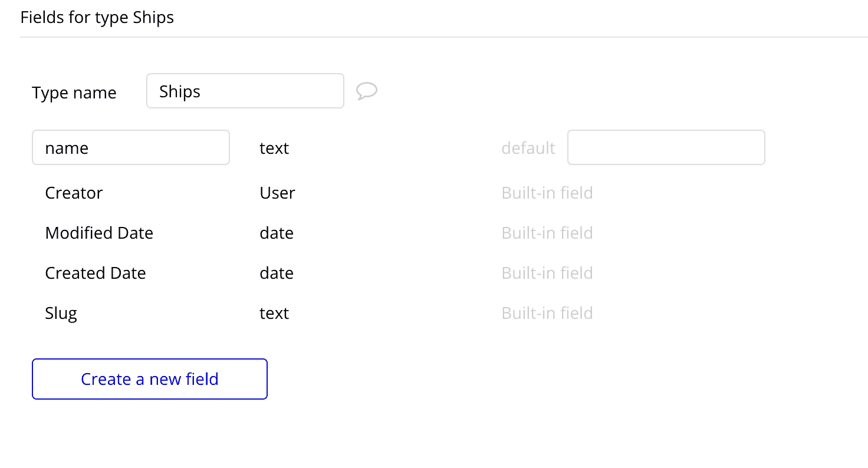Click the default value input box
Image resolution: width=868 pixels, height=468 pixels.
tap(666, 147)
